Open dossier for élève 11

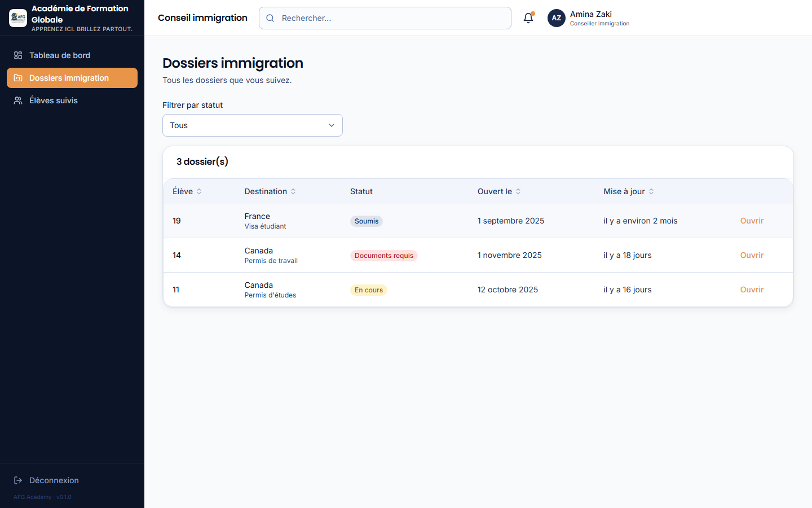[x=752, y=290]
